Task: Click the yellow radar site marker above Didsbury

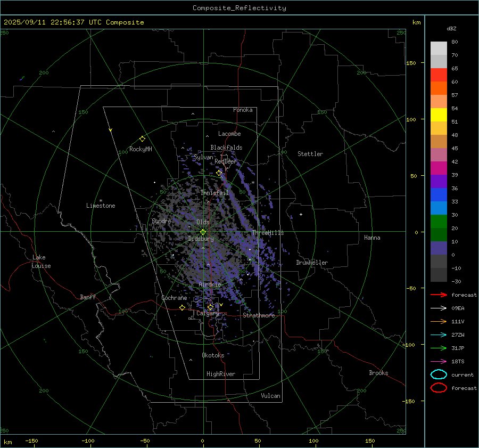Action: click(203, 232)
